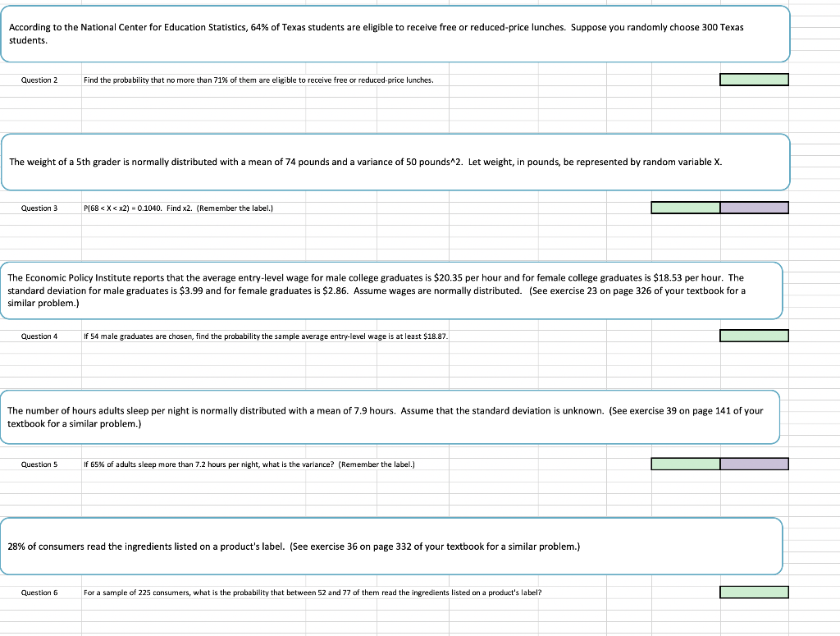840x636 pixels.
Task: Click the text 'P(68 < X < x2) = 0.1040'
Action: 123,208
